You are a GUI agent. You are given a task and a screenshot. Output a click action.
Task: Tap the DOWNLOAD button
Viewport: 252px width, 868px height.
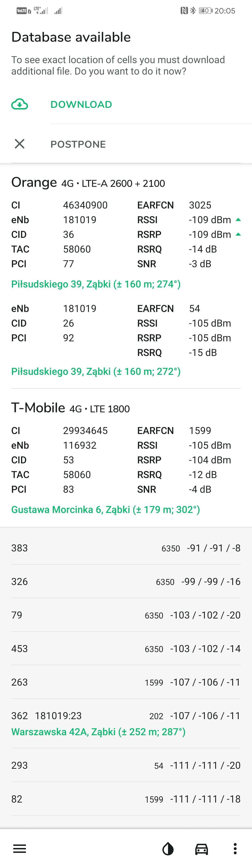81,104
